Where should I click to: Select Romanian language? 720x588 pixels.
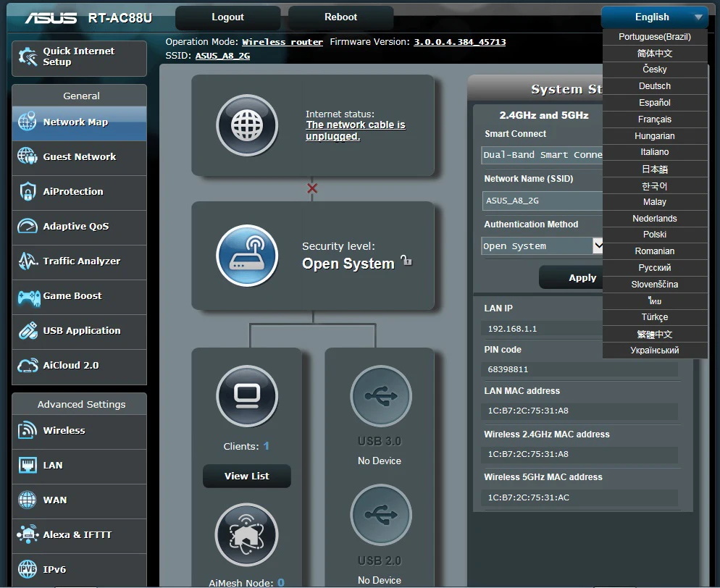pos(655,251)
